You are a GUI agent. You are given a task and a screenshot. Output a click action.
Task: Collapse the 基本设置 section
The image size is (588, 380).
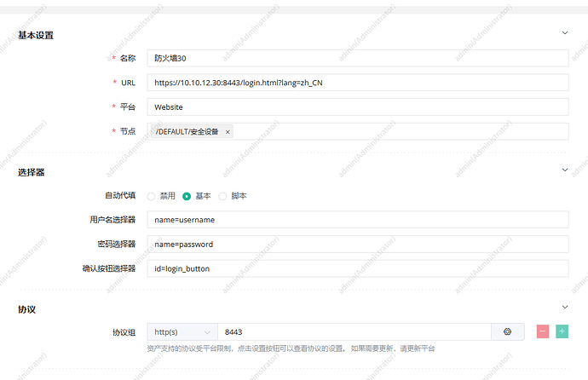[565, 33]
